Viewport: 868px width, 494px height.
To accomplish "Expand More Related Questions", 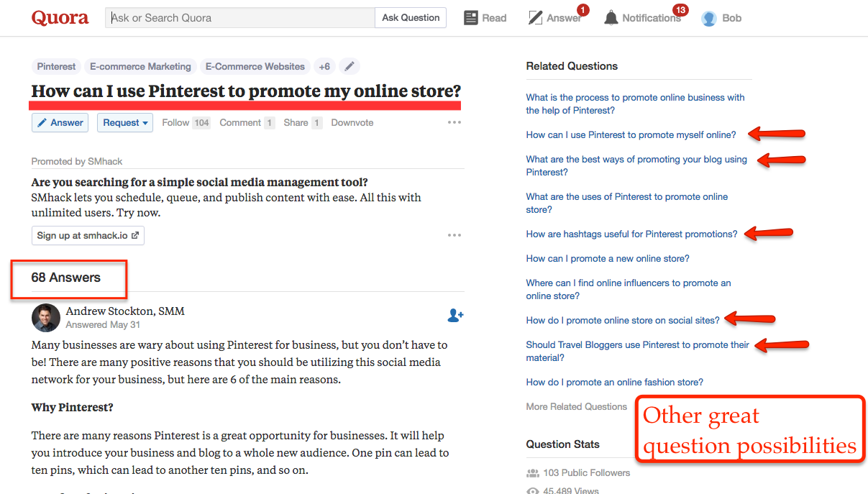I will (576, 406).
